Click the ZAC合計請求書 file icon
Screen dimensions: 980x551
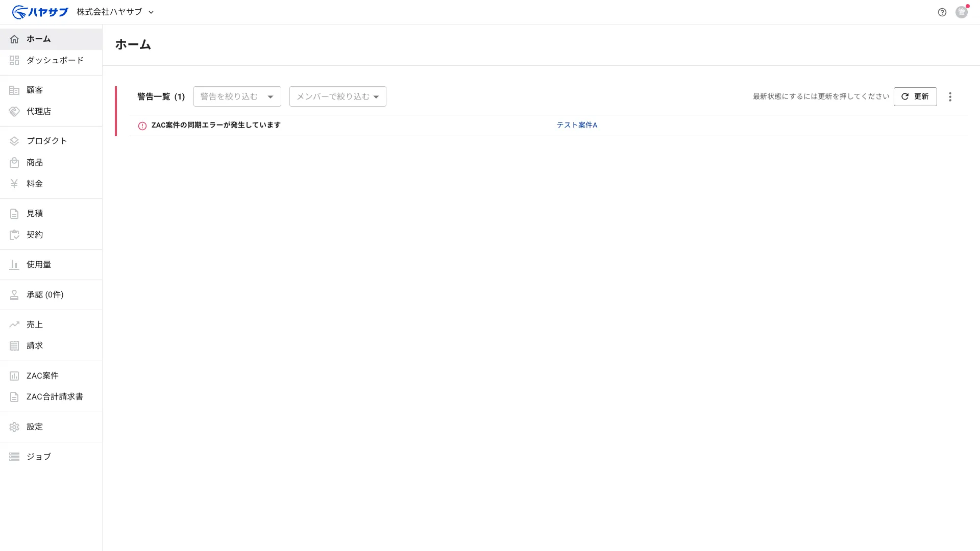click(14, 397)
